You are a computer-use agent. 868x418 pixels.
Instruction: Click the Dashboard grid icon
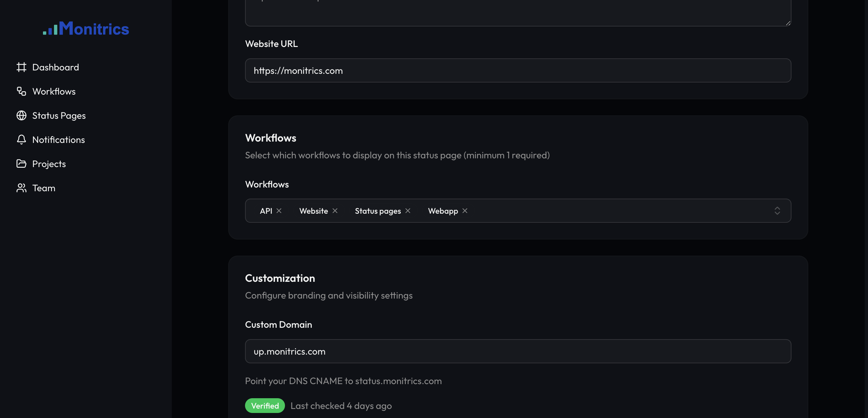(x=21, y=67)
